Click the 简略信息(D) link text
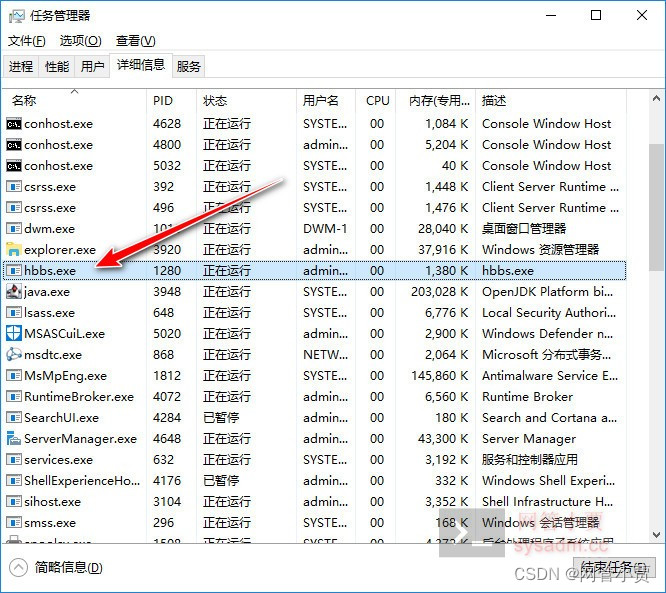 pyautogui.click(x=68, y=568)
